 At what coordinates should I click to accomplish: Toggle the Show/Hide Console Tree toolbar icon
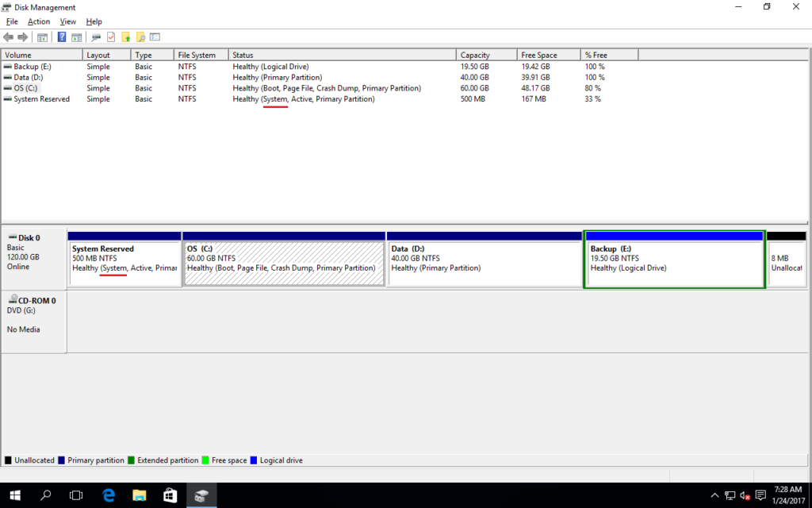pos(44,36)
